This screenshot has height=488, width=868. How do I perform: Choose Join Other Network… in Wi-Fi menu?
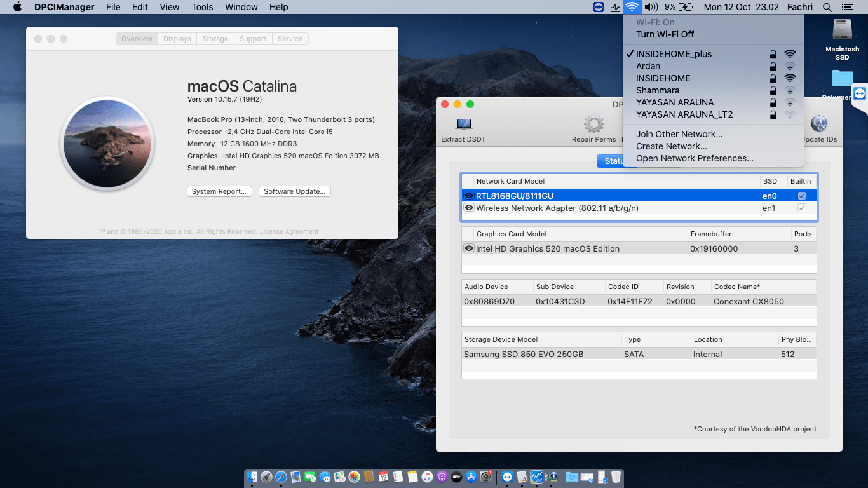pos(713,134)
